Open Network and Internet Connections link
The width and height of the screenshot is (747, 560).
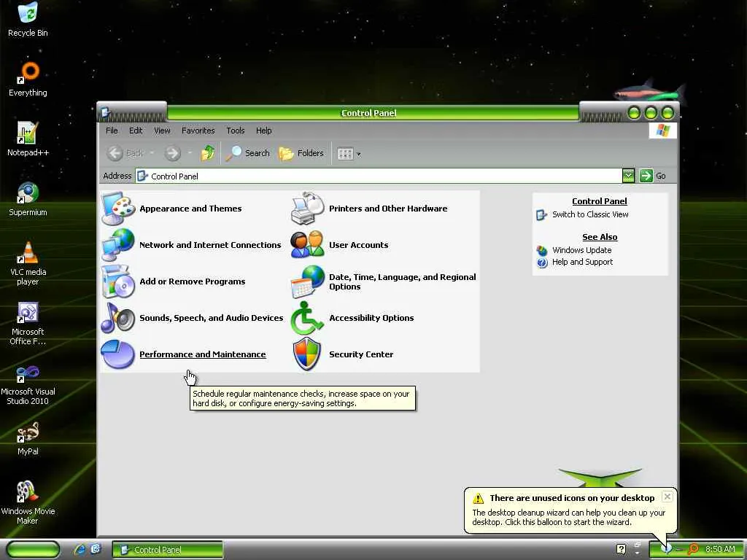tap(210, 245)
